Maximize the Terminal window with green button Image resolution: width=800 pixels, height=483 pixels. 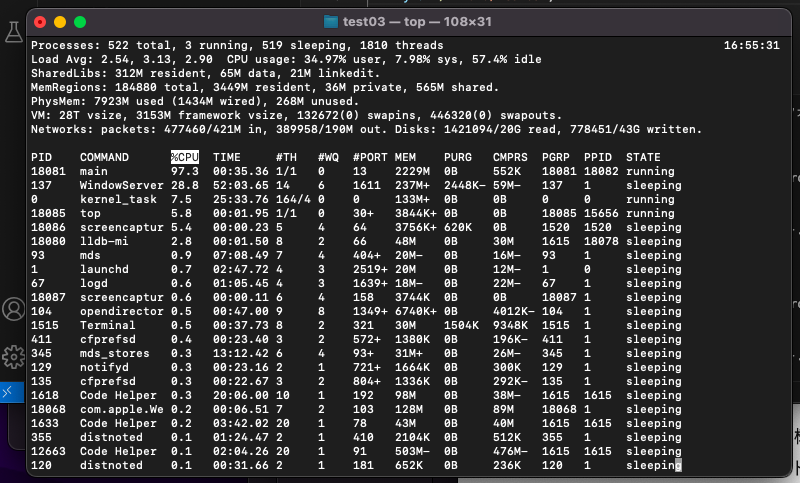[x=80, y=22]
